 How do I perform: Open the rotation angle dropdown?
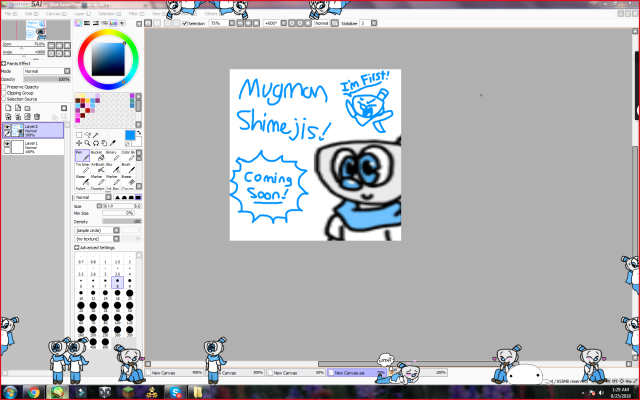[x=284, y=23]
